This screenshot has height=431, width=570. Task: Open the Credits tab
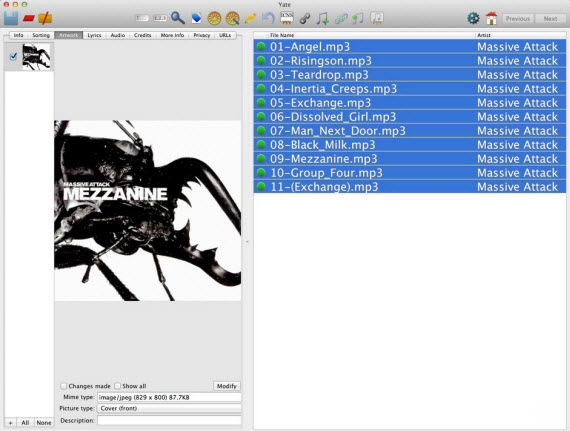(142, 35)
